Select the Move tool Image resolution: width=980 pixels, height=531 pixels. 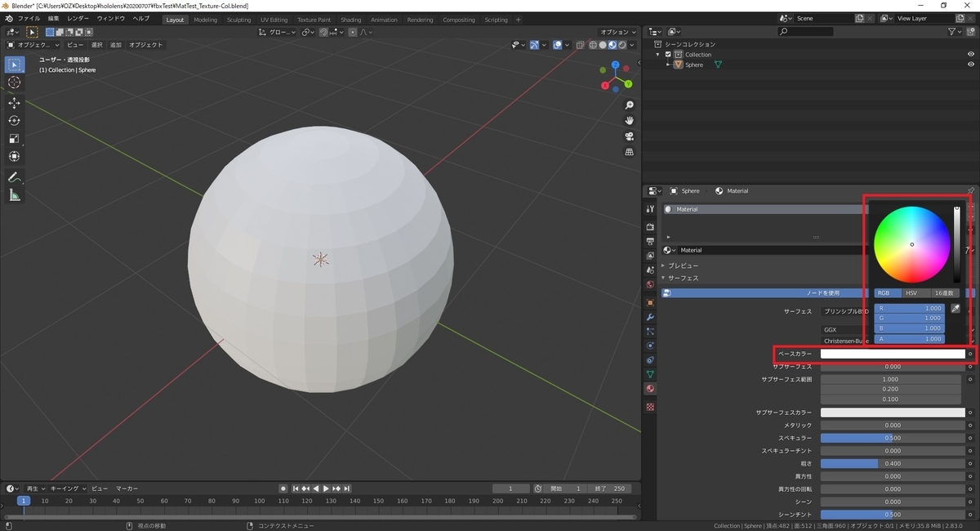point(14,103)
